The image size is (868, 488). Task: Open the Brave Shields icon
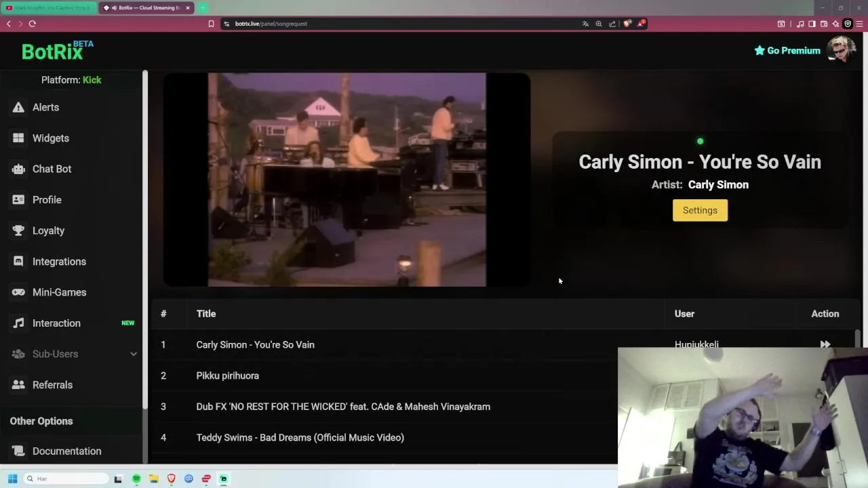coord(627,24)
